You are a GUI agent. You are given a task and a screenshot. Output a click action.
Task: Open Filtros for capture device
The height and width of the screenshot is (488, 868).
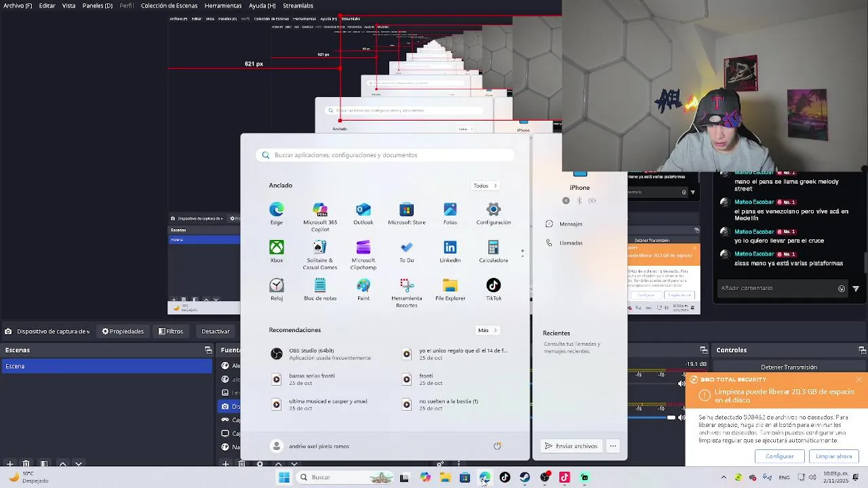click(171, 331)
